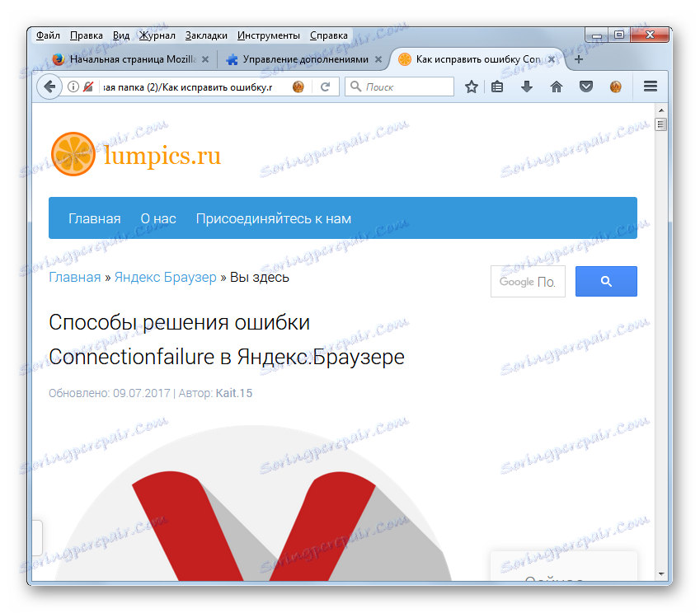
Task: Click the blue Google search button
Action: (606, 281)
